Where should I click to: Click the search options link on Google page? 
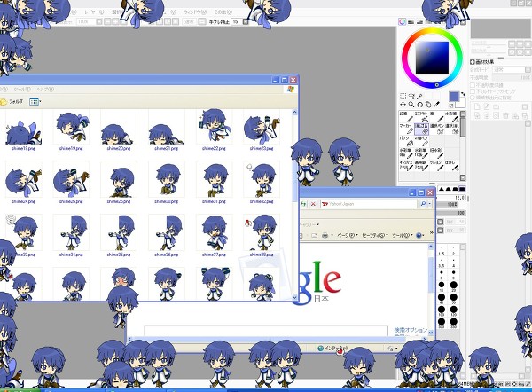[411, 330]
